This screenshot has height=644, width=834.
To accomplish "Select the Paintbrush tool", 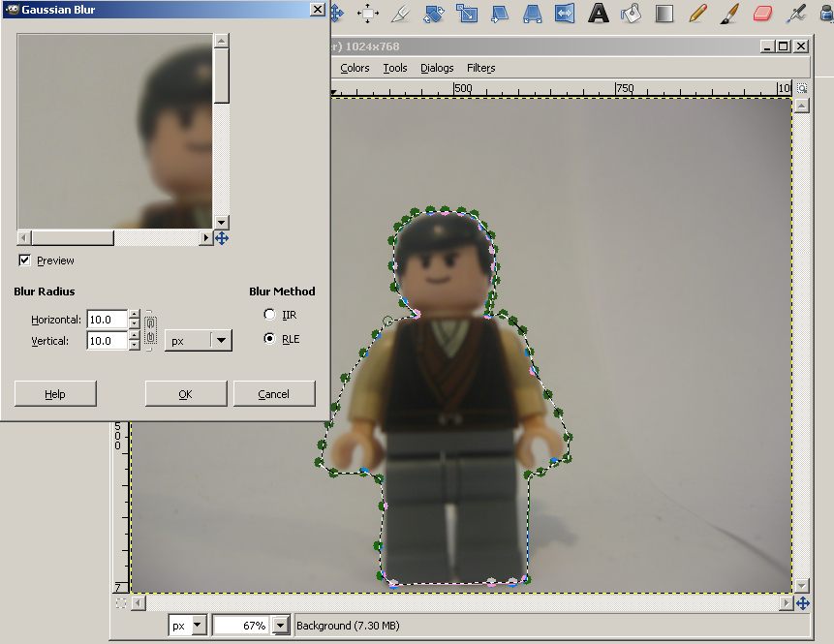I will pyautogui.click(x=730, y=14).
